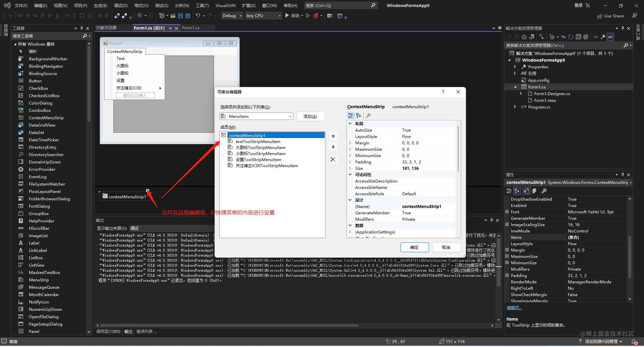Screen dimensions: 644x347
Task: Click the green Start Without Debugging icon
Action: (x=308, y=16)
